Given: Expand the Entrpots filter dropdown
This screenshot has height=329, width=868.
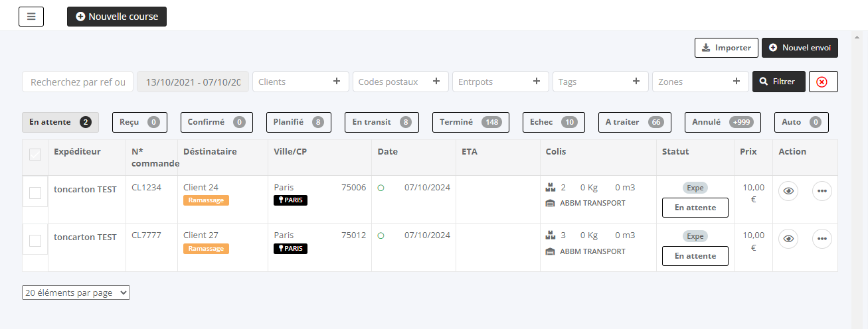Looking at the screenshot, I should 500,82.
